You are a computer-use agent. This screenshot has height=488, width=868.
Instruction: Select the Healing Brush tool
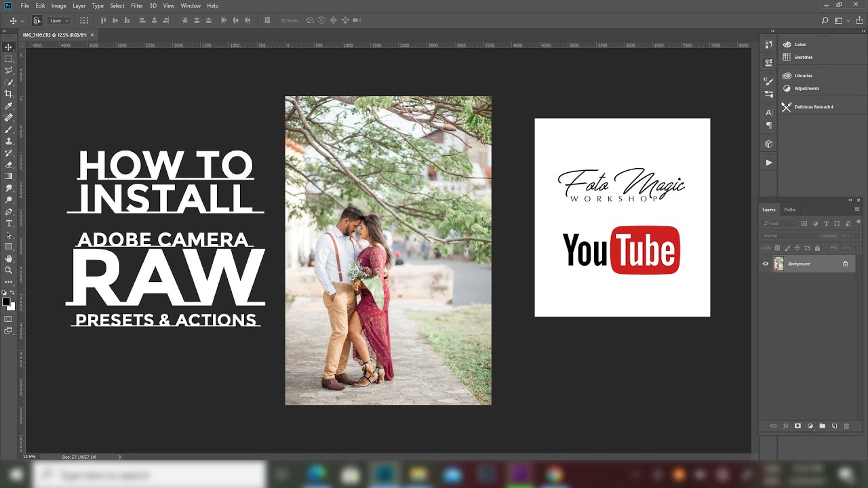click(x=9, y=117)
